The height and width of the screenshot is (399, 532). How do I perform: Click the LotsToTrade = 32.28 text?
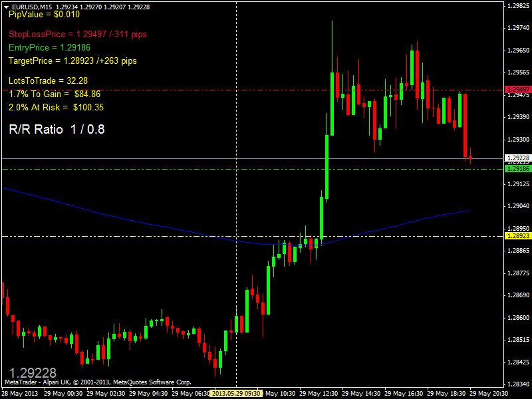tap(48, 80)
